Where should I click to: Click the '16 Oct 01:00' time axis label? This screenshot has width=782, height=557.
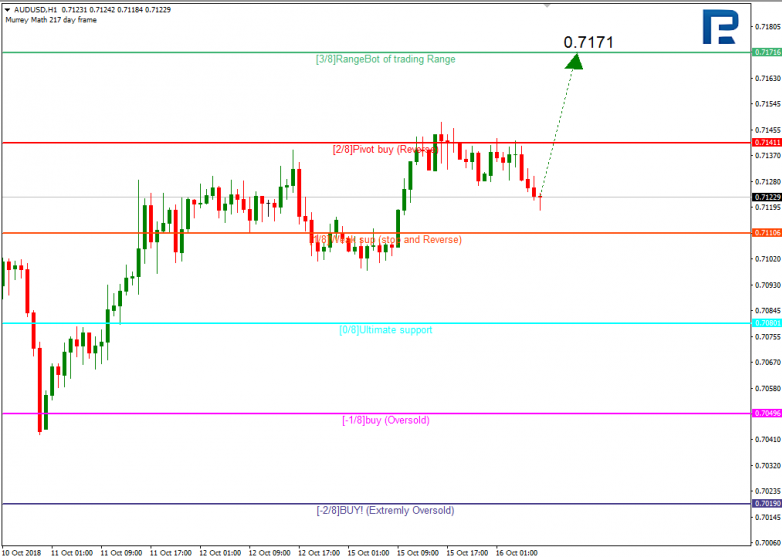(516, 553)
